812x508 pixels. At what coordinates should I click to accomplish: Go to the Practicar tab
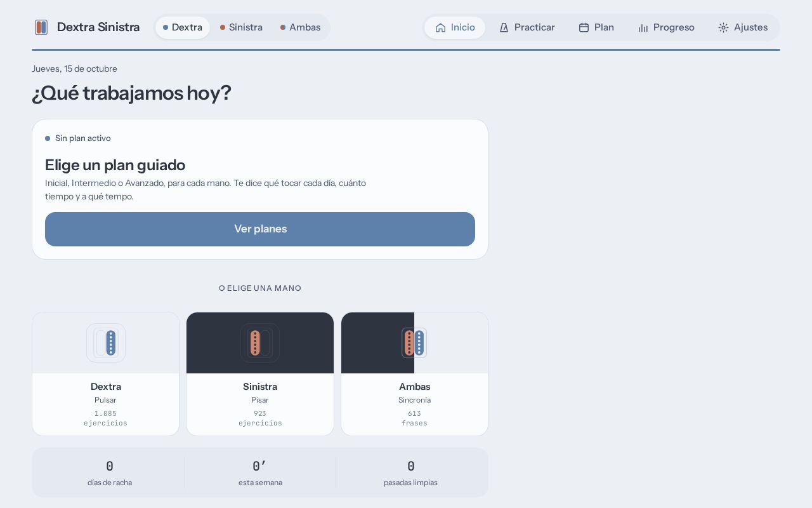coord(527,28)
